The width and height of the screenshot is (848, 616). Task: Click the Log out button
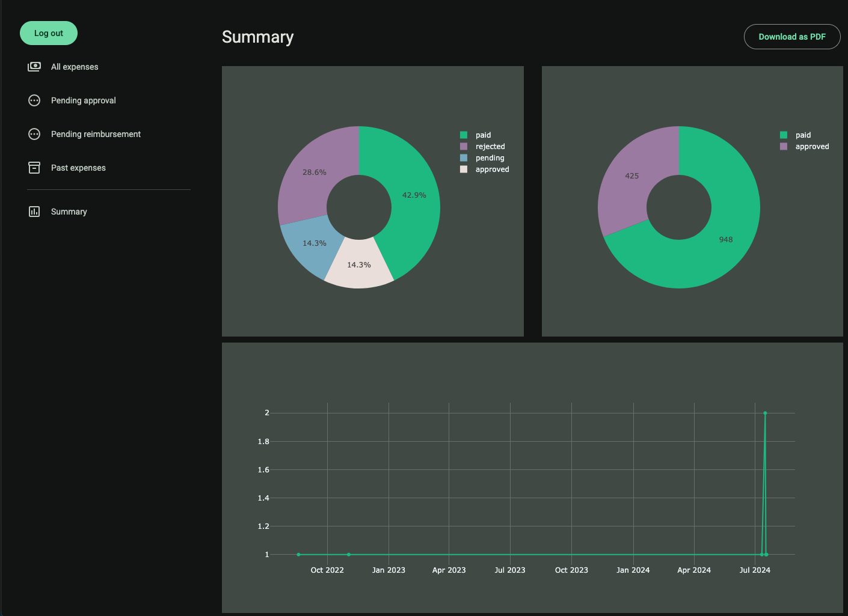[48, 33]
